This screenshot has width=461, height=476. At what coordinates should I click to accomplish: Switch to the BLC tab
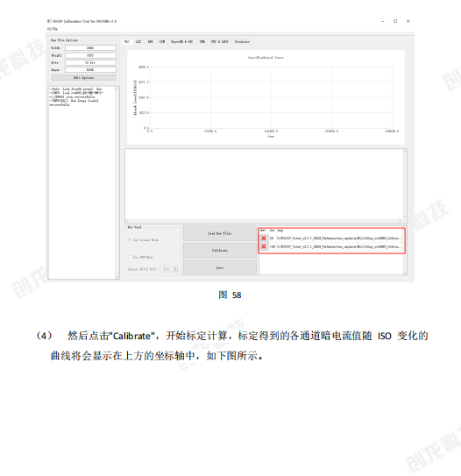[x=127, y=41]
